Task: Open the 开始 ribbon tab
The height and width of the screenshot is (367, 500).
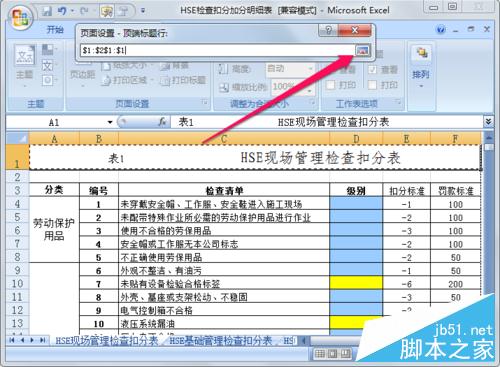Action: [x=55, y=30]
